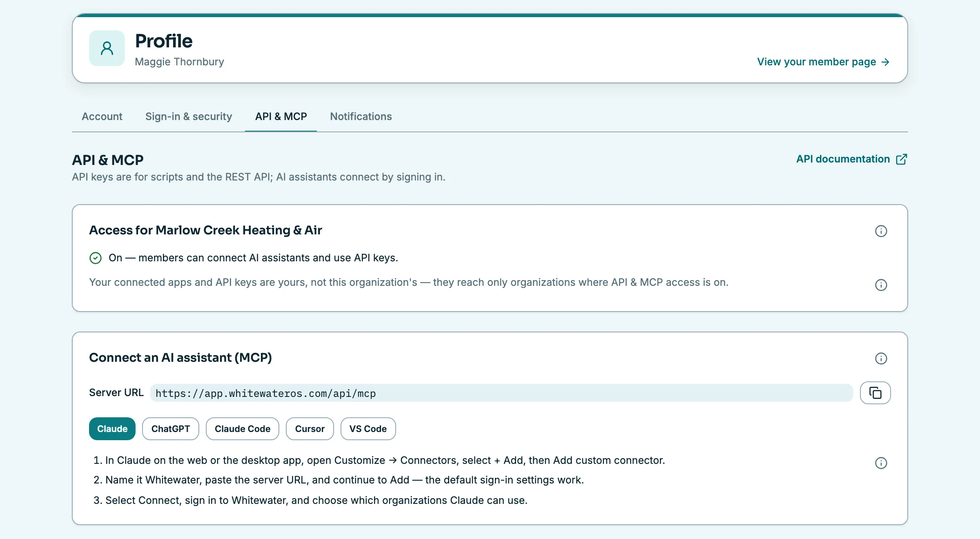Click the Maggie Thornbury name text

coord(180,62)
